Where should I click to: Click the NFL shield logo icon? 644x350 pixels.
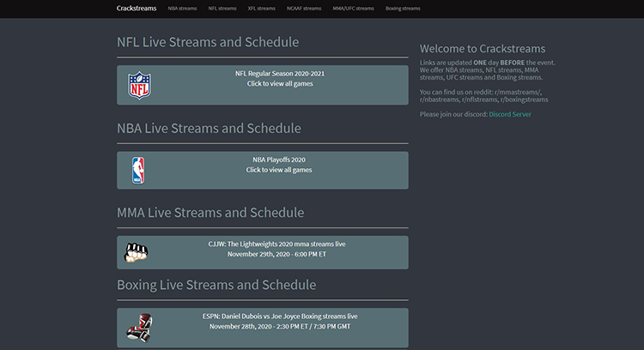[x=139, y=85]
